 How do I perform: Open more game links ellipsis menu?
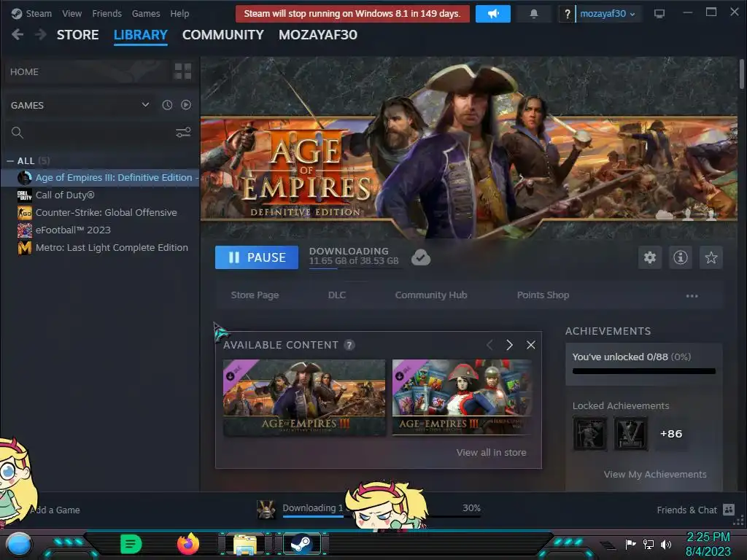pyautogui.click(x=692, y=296)
